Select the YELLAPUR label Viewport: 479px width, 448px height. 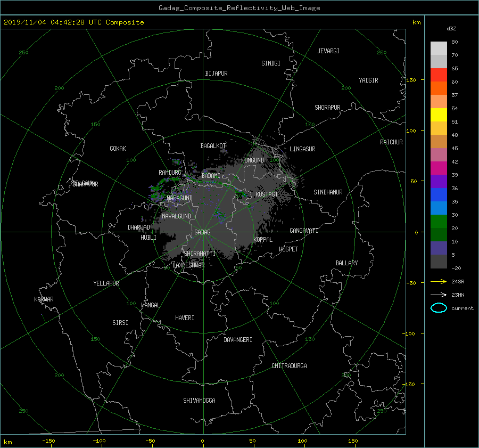[x=106, y=283]
